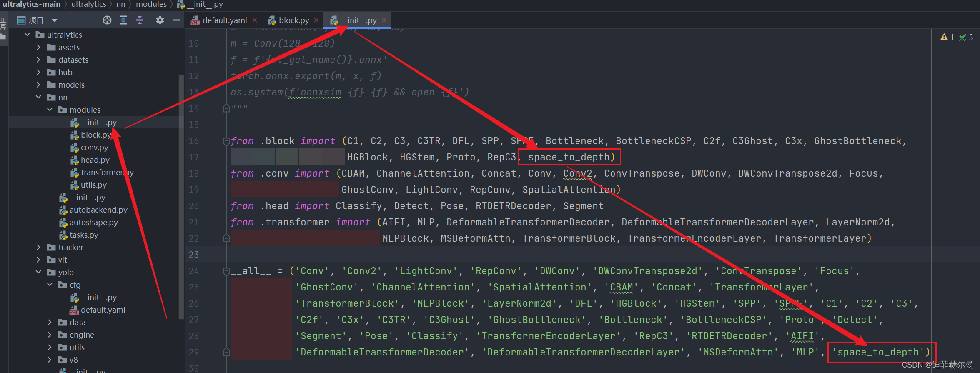Click the Expand All icon in project toolbar
Image resolution: width=980 pixels, height=373 pixels.
point(123,20)
